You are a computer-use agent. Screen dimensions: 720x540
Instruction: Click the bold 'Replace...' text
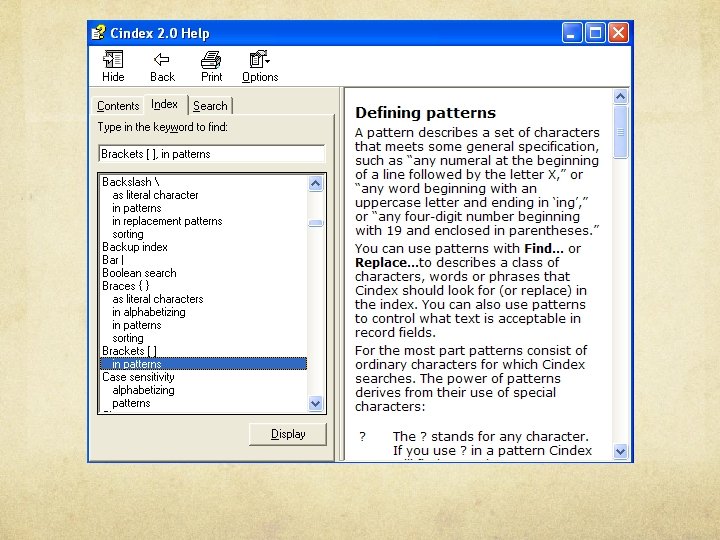click(387, 263)
